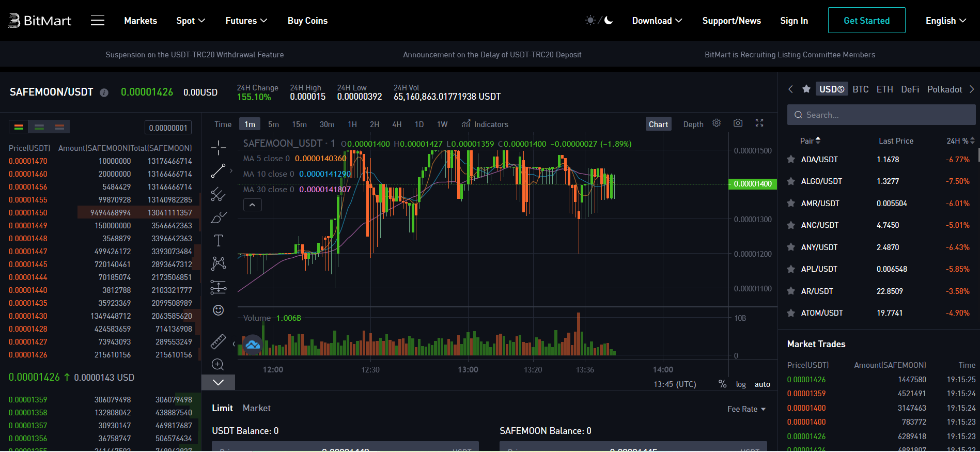Open Buy Coins page
Image resolution: width=980 pixels, height=452 pixels.
307,21
